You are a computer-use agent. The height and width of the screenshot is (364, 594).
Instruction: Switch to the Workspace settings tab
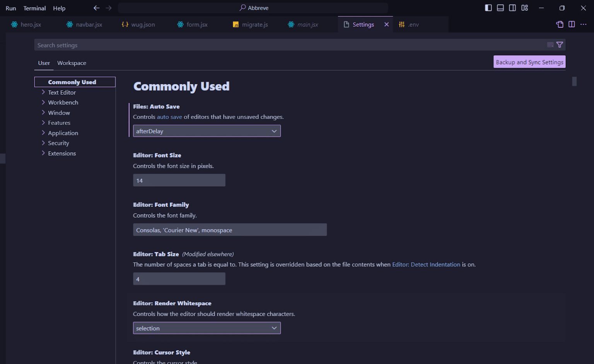[72, 63]
